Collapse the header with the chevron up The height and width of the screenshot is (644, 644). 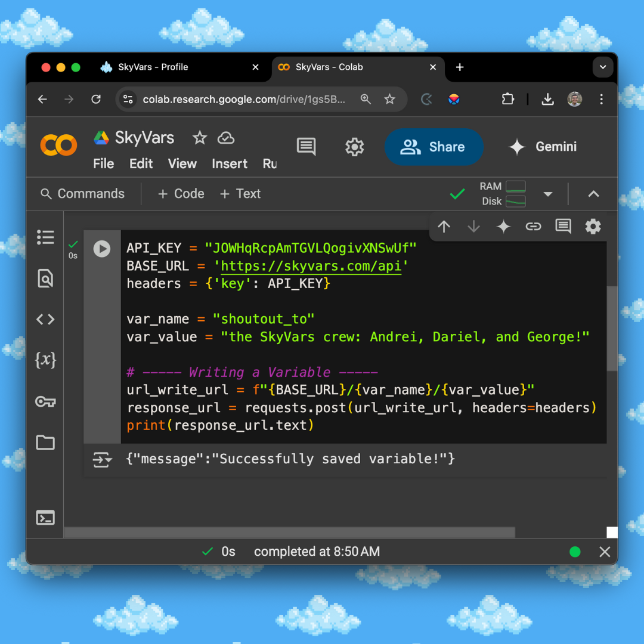(593, 194)
